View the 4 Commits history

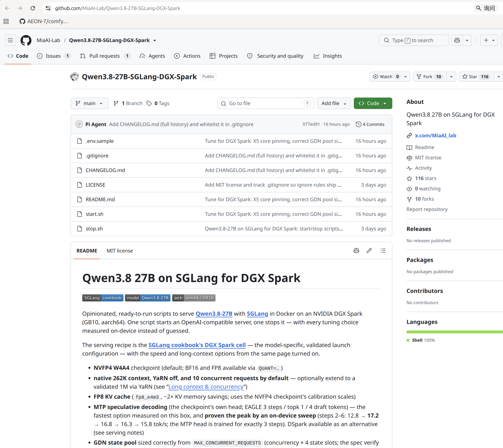point(370,124)
